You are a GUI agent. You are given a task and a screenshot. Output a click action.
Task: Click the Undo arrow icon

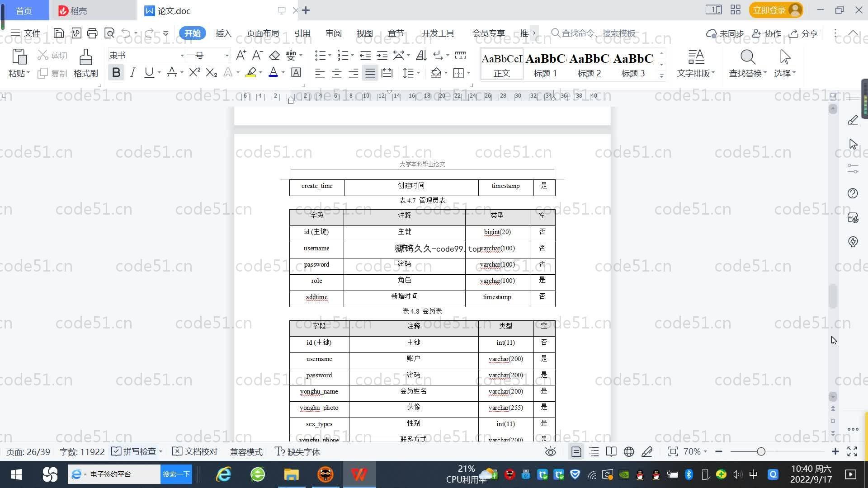(126, 33)
